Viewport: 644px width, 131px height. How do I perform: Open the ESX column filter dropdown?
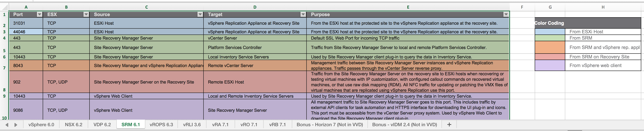(86, 15)
